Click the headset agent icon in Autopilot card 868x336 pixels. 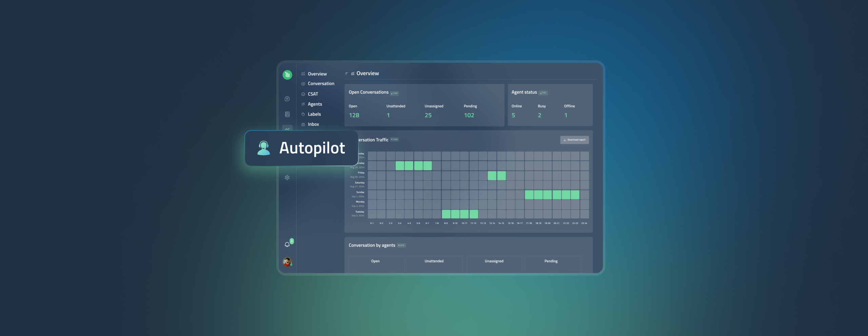point(263,148)
